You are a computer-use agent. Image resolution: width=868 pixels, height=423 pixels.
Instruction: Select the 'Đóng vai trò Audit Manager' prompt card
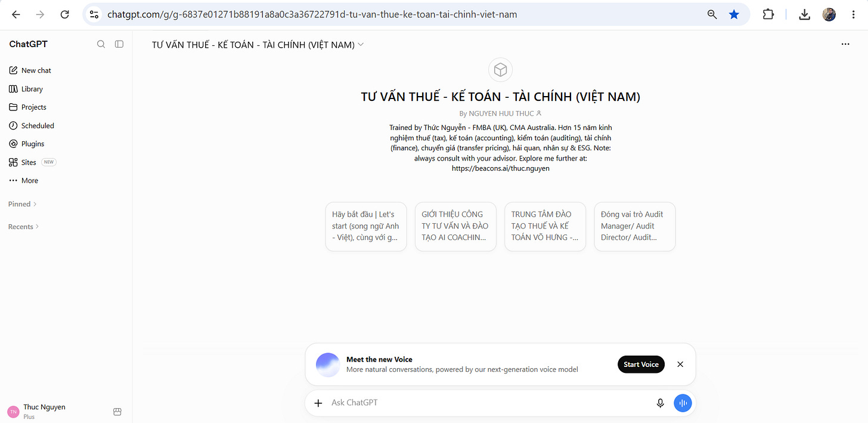pos(635,227)
